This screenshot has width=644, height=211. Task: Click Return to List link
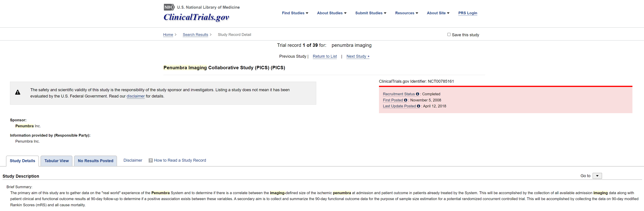[x=325, y=56]
